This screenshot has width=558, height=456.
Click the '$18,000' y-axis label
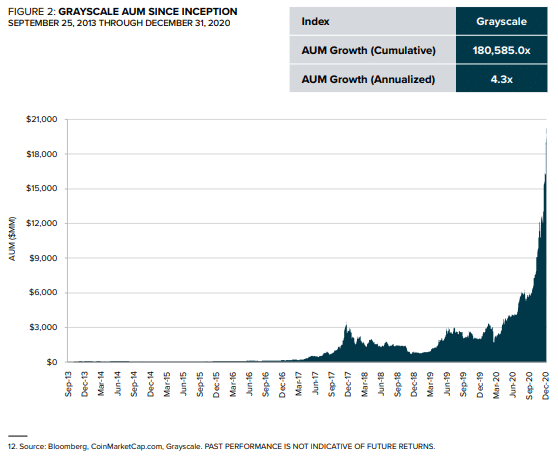[42, 154]
